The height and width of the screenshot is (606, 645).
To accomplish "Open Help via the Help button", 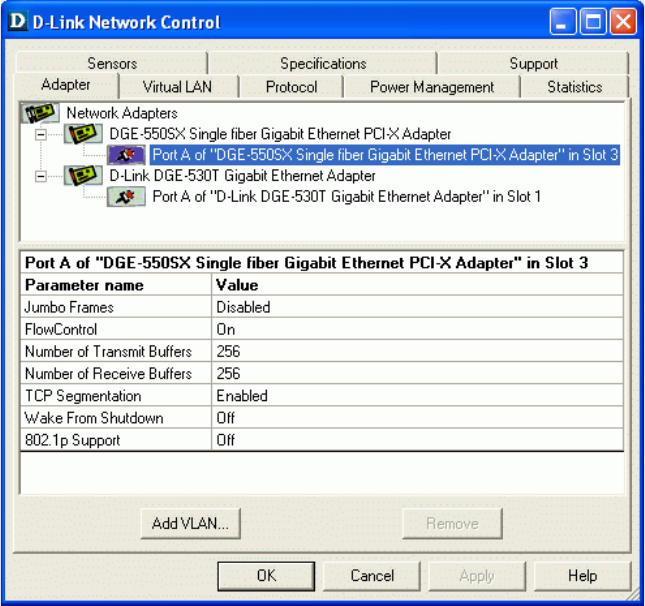I will tap(582, 576).
